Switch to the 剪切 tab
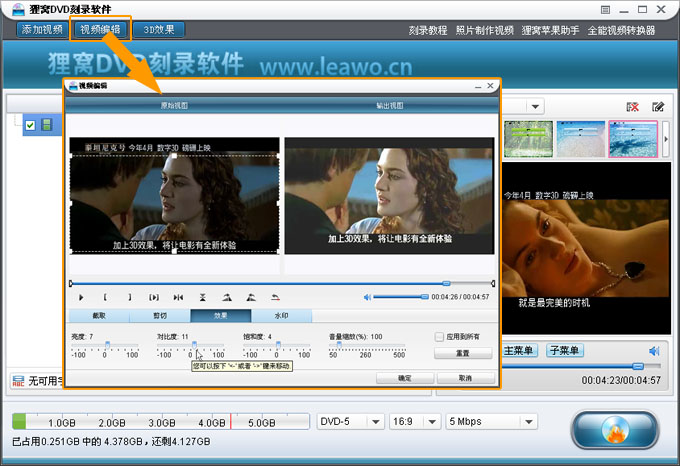680x466 pixels. (160, 316)
